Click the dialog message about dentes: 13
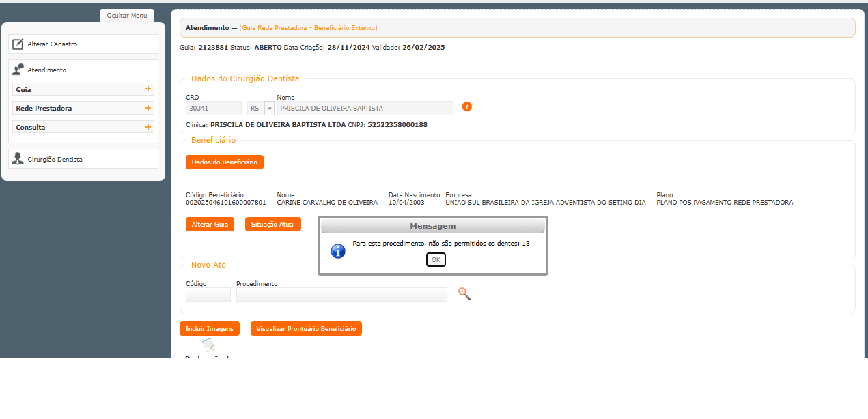868x419 pixels. pos(441,243)
